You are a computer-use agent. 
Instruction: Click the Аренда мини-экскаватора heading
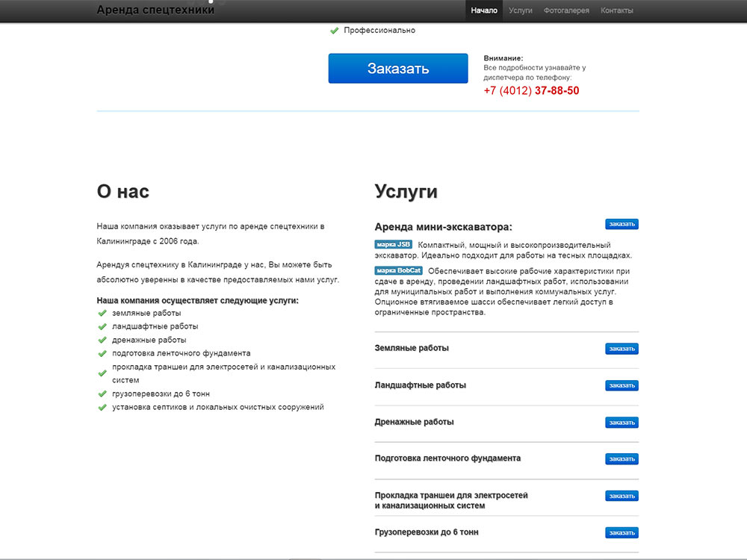click(443, 227)
